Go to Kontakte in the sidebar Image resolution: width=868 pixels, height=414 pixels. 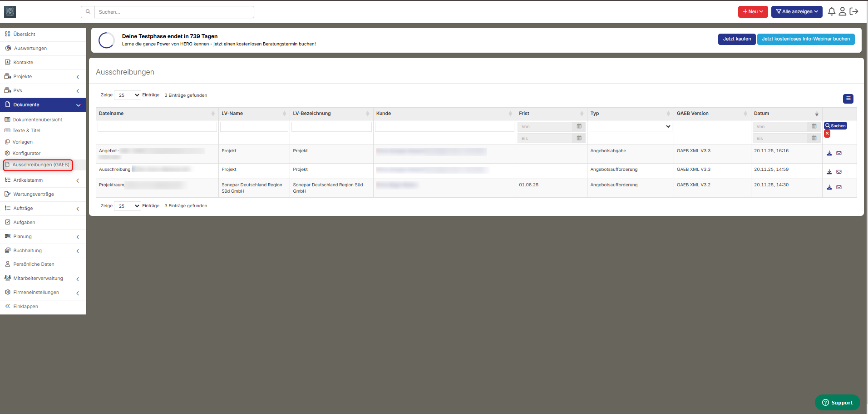[23, 63]
